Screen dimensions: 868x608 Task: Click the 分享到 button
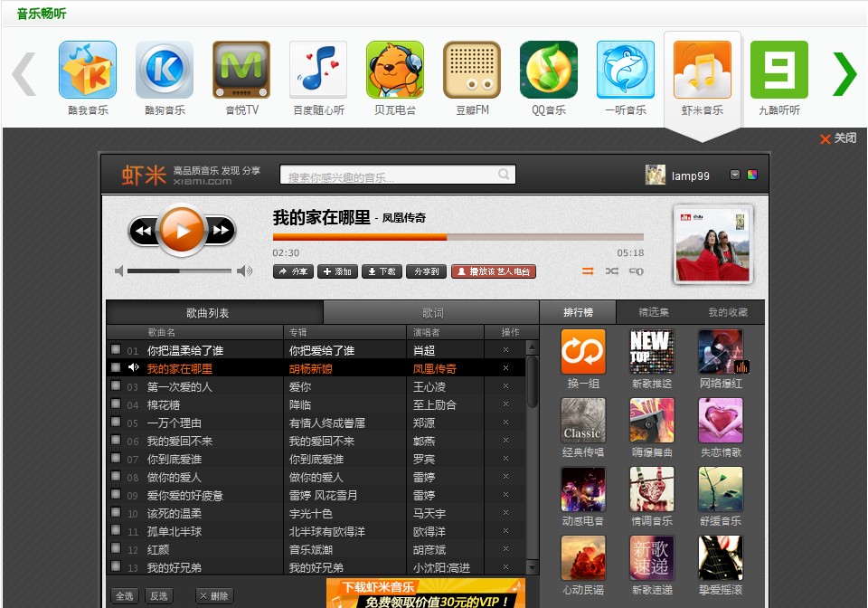coord(426,271)
